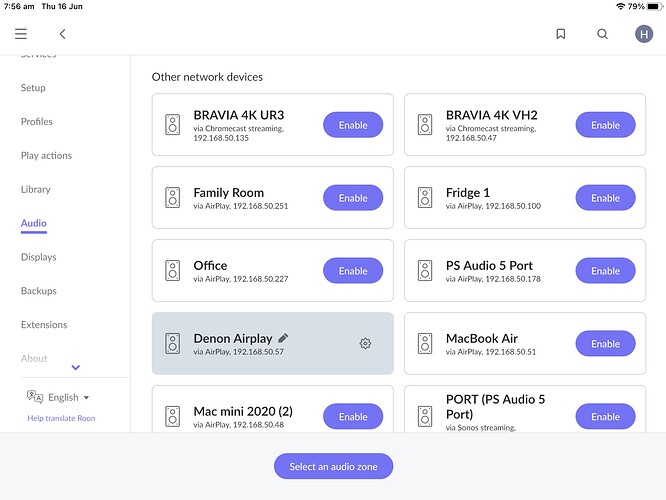Click the PS Audio 5 Port speaker icon
This screenshot has height=500, width=666.
pyautogui.click(x=425, y=271)
